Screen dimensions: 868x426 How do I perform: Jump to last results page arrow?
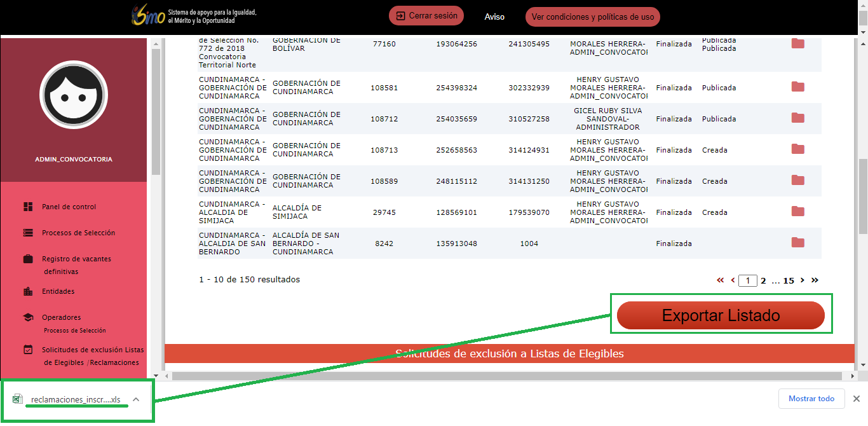coord(815,280)
